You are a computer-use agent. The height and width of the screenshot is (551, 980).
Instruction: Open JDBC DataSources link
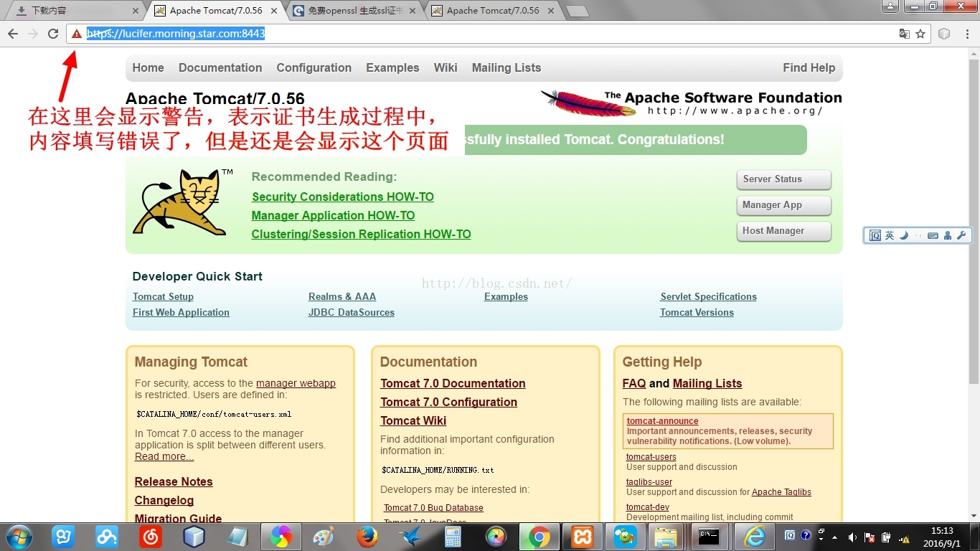pyautogui.click(x=352, y=312)
